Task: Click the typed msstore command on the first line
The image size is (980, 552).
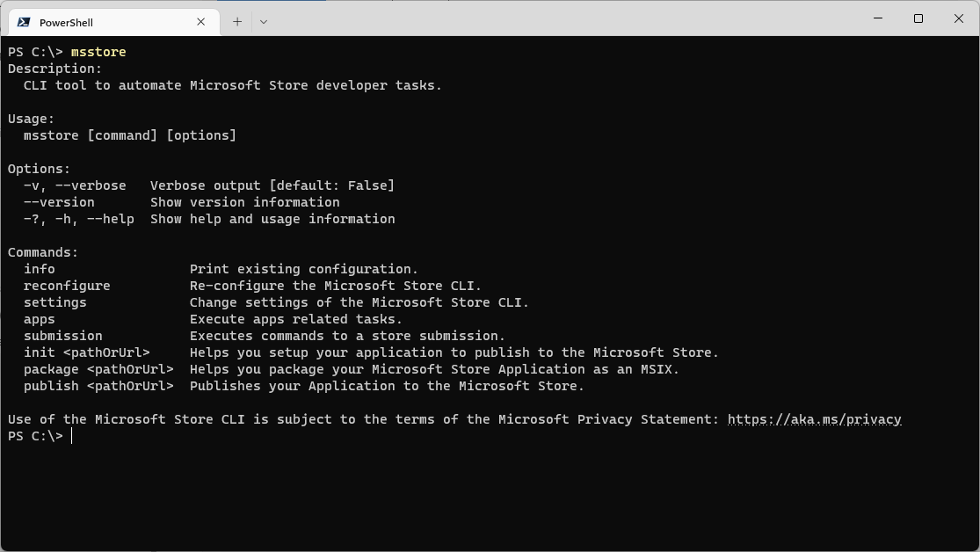Action: tap(98, 52)
